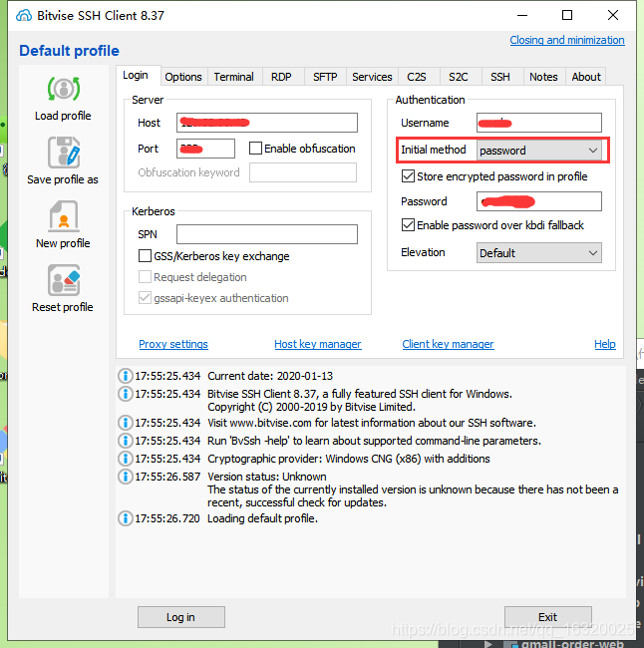This screenshot has height=648, width=644.
Task: Click the Default profile heading
Action: [69, 51]
